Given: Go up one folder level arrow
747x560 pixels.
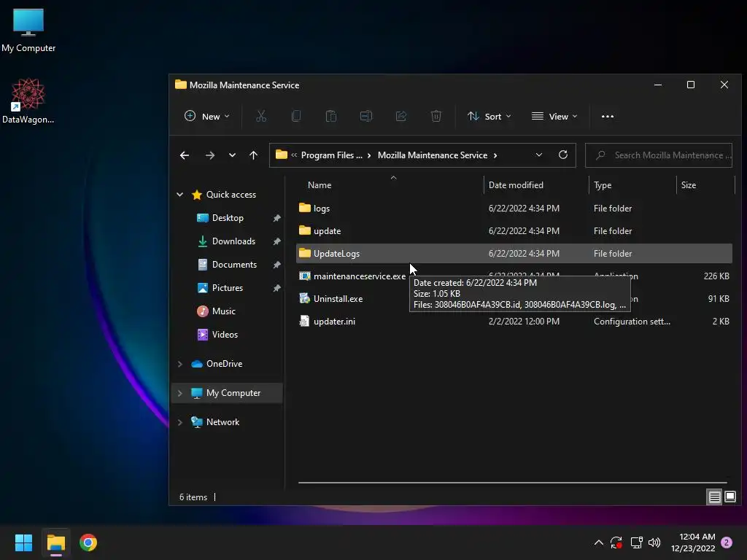Looking at the screenshot, I should click(x=253, y=155).
